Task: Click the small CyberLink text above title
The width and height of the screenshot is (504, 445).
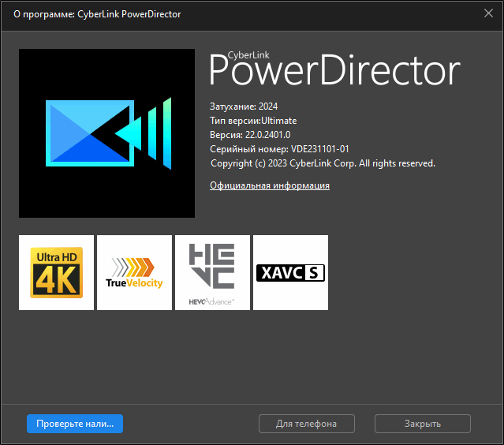Action: point(248,54)
